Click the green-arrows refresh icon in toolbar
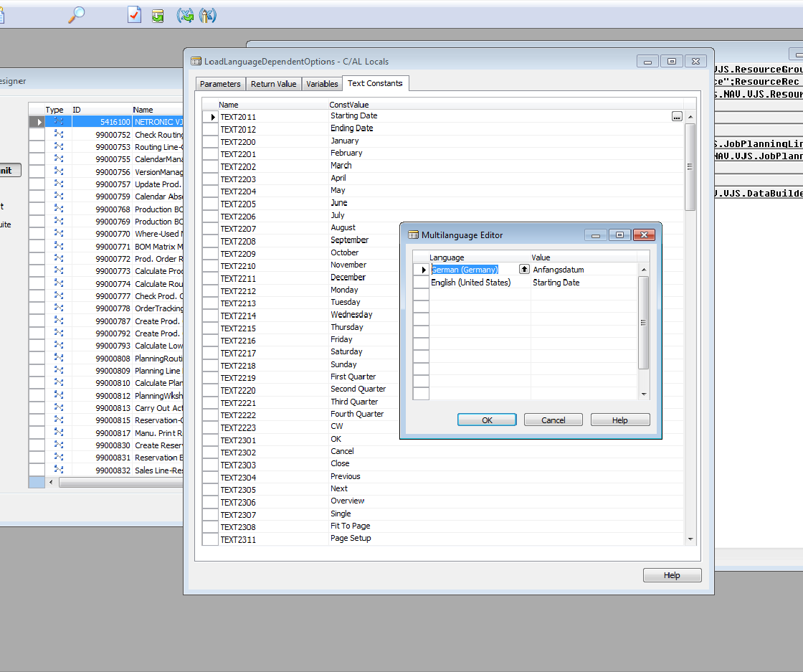803x672 pixels. point(186,15)
